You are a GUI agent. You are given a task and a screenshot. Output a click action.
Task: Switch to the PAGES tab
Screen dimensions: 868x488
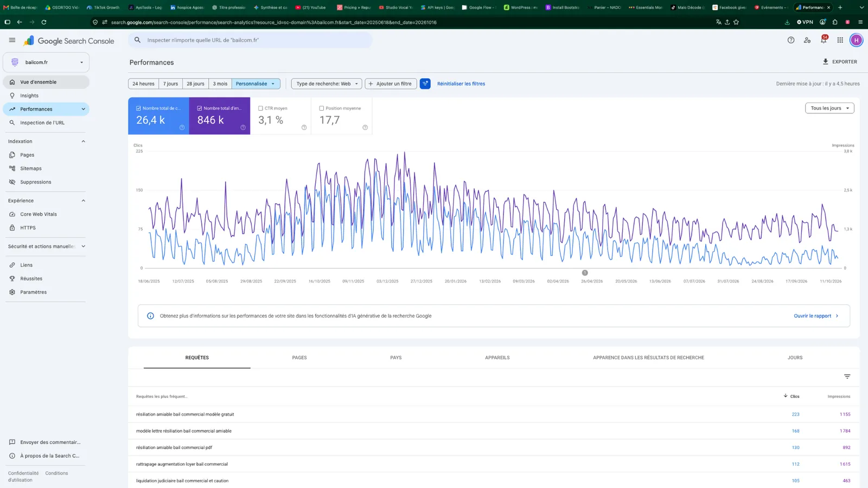(299, 358)
